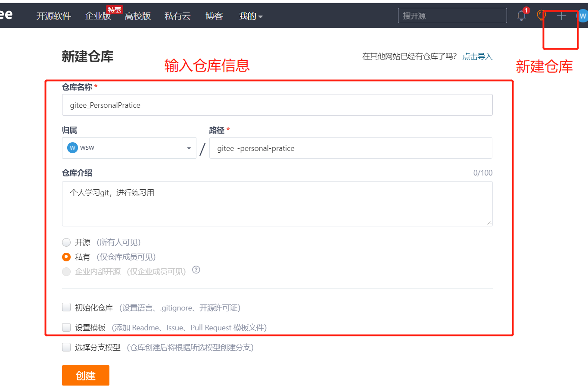This screenshot has width=588, height=389.
Task: Click the help icon beside 企业内部开源
Action: click(x=196, y=270)
